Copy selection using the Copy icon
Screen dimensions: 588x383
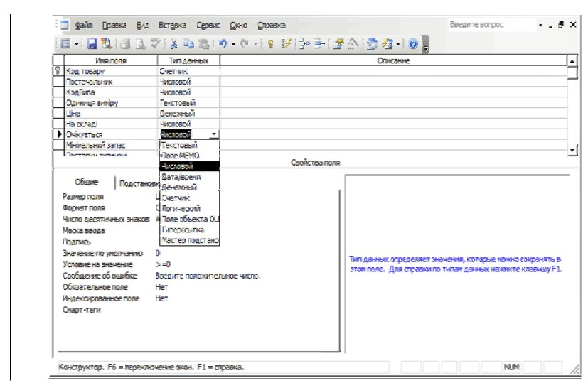point(188,44)
